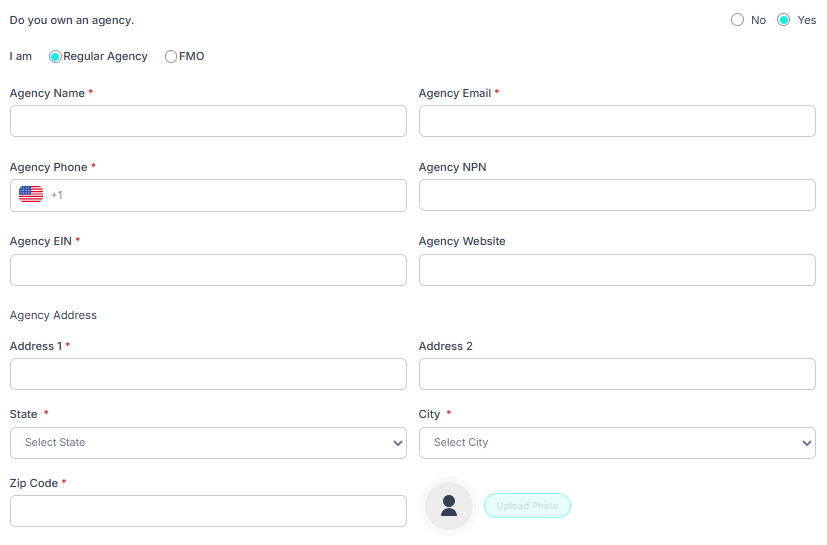
Task: Focus the Zip Code text box
Action: (208, 511)
